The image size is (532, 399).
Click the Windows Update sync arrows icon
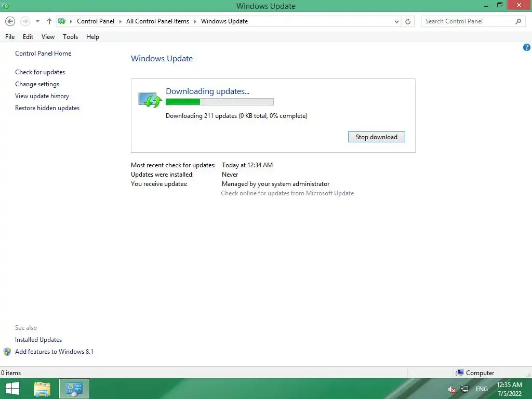[150, 100]
